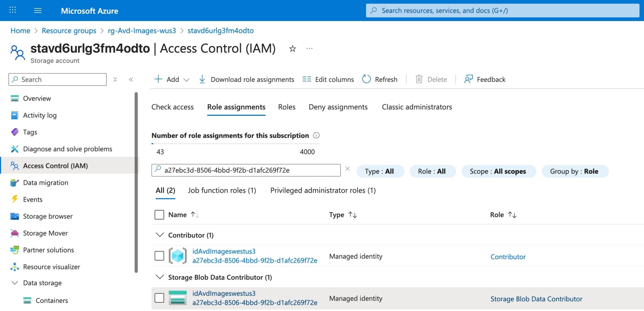Click the sidebar Search field

tap(57, 79)
